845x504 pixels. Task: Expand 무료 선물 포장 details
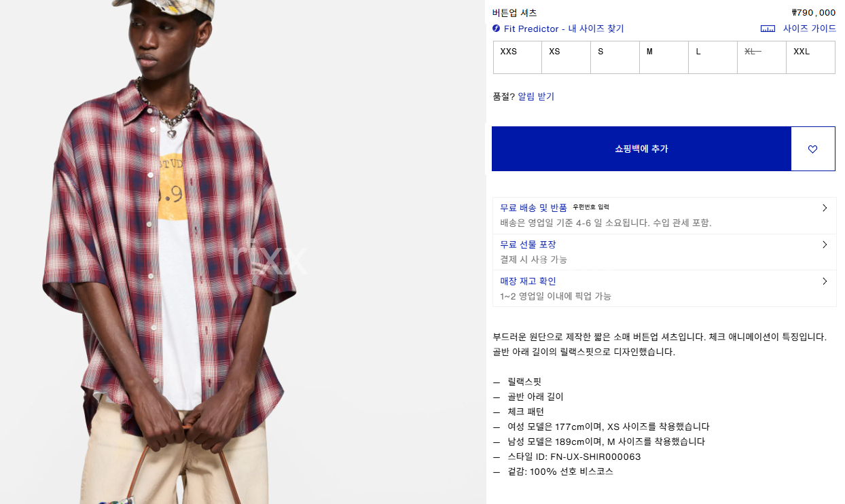[664, 252]
